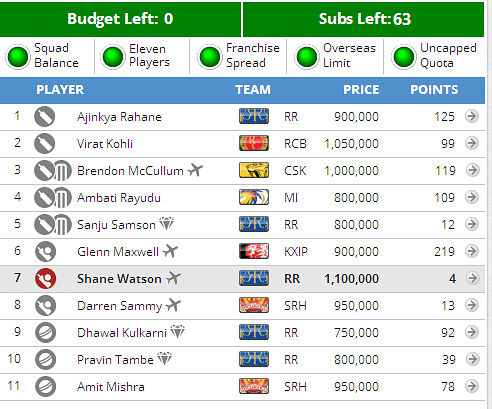Click the Mumbai Indians logo beside Ambati Rayudu

254,197
